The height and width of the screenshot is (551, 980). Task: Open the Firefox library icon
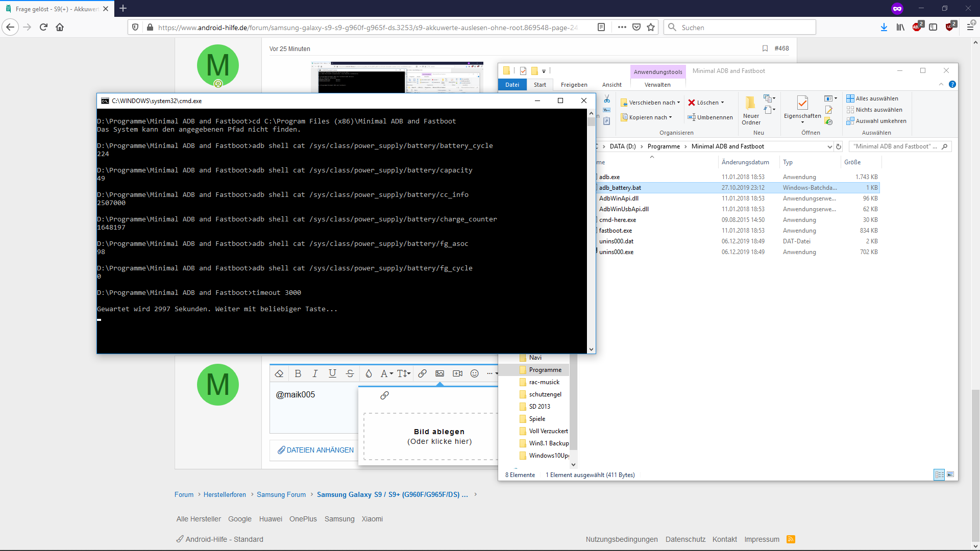click(900, 27)
